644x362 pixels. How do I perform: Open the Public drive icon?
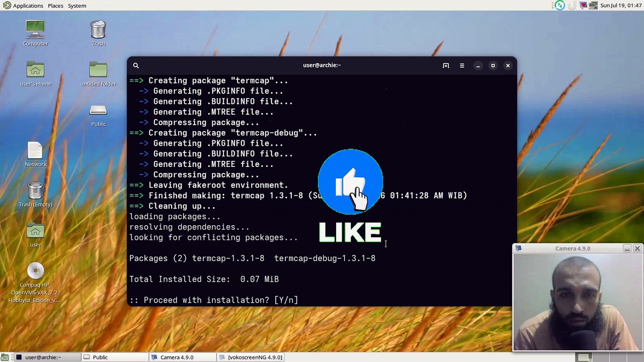coord(98,115)
